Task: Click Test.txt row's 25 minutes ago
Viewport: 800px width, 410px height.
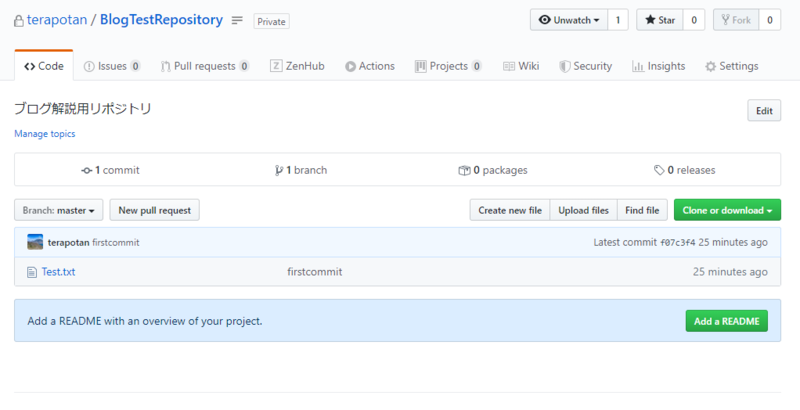Action: tap(730, 272)
